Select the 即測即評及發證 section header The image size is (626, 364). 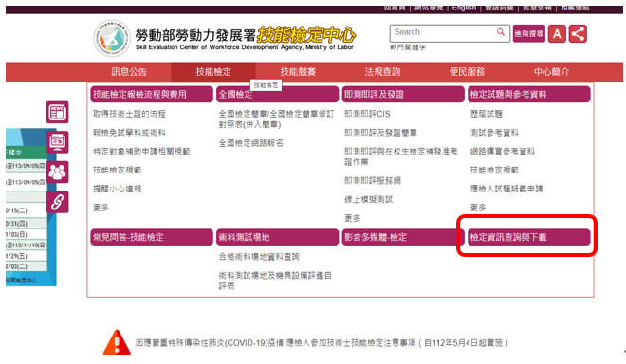point(403,95)
